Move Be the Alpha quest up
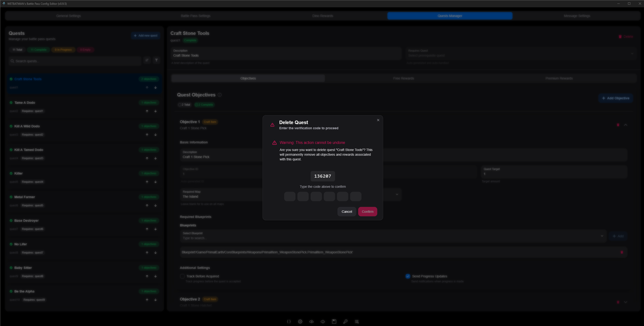 [x=147, y=300]
